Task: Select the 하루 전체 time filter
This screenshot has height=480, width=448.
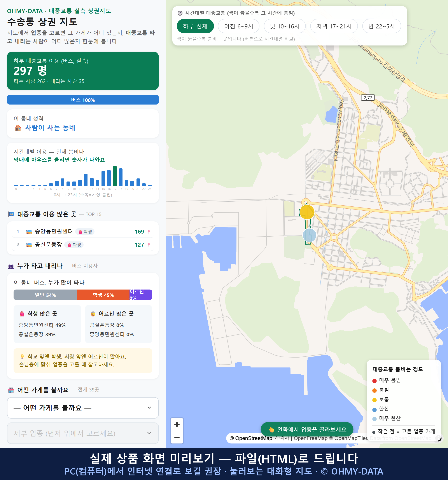Action: click(195, 26)
